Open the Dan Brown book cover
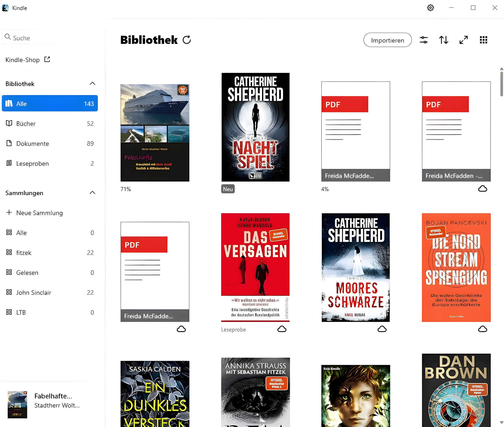 click(x=456, y=390)
